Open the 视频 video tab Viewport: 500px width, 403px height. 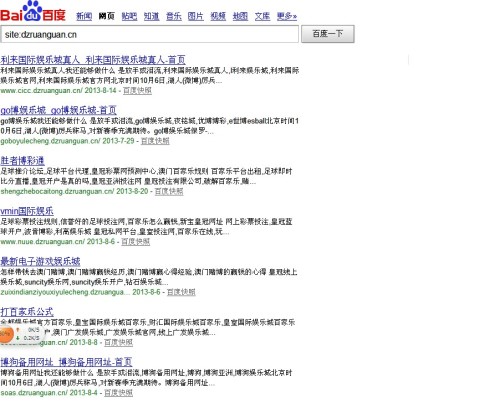(x=218, y=16)
